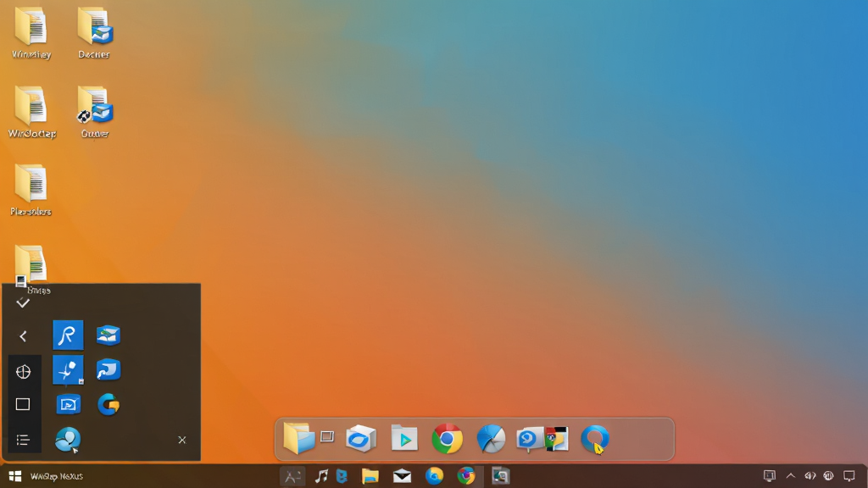
Task: Go back using the panel's left chevron
Action: 23,335
